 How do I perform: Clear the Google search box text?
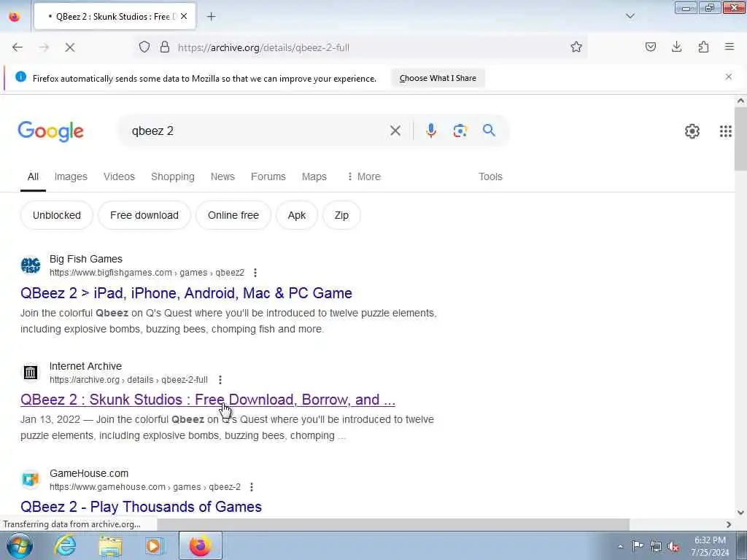point(395,131)
